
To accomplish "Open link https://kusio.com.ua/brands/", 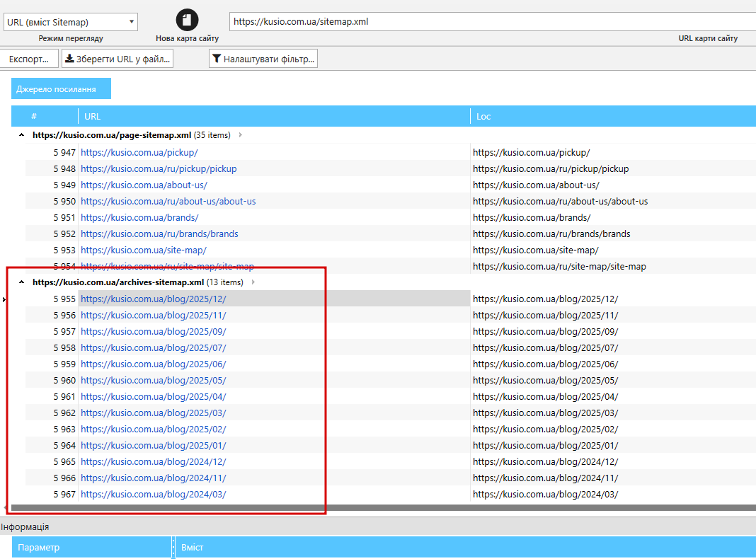I will pyautogui.click(x=140, y=218).
